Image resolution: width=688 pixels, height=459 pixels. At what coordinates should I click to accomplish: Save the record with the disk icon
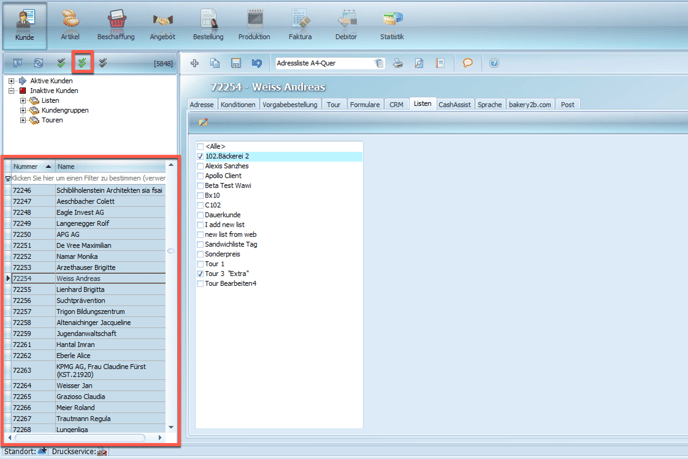[236, 63]
